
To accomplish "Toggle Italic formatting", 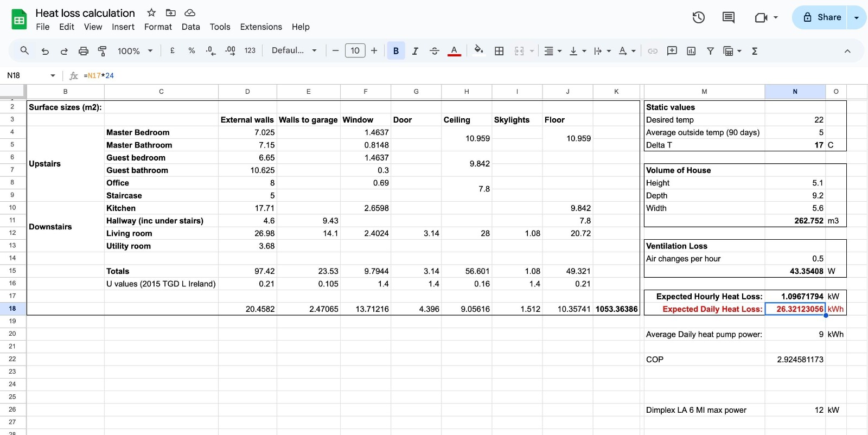I will [x=415, y=51].
